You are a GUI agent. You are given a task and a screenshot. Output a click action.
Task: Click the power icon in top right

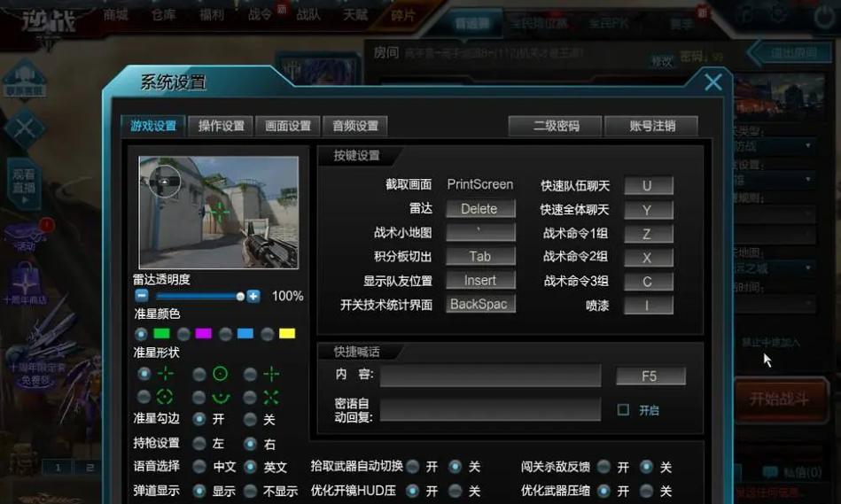point(823,16)
